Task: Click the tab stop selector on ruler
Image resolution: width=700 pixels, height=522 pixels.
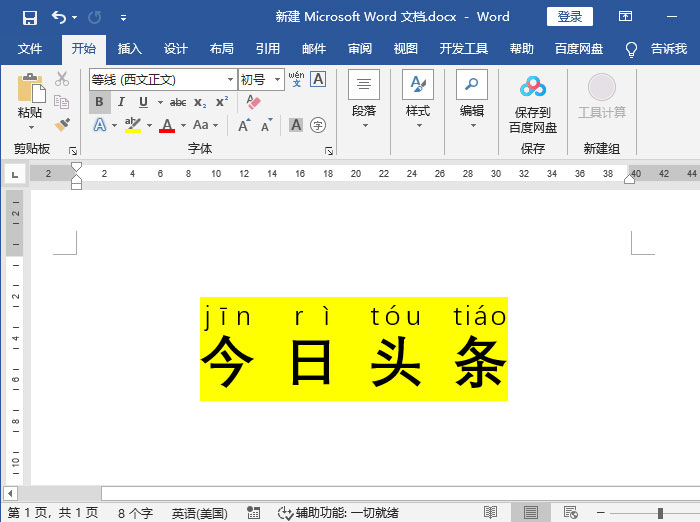Action: (15, 174)
